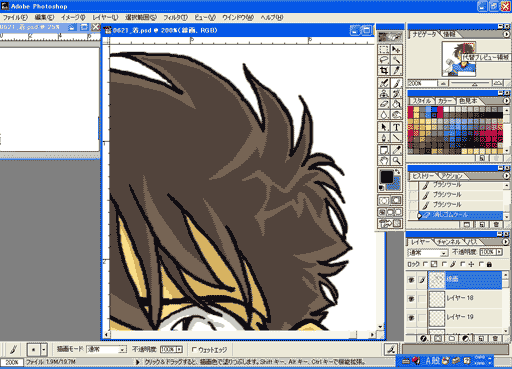Image resolution: width=512 pixels, height=369 pixels.
Task: Select the Dodge tool
Action: 396,114
